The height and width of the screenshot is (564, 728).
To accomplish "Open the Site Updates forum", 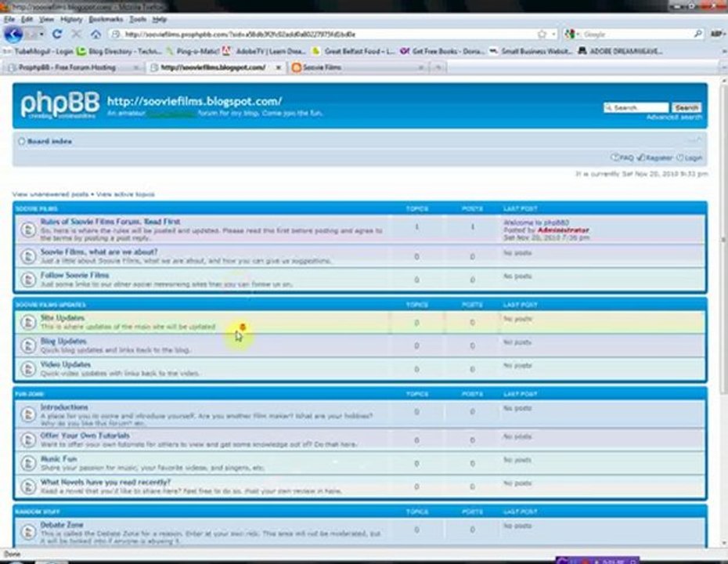I will (x=62, y=318).
